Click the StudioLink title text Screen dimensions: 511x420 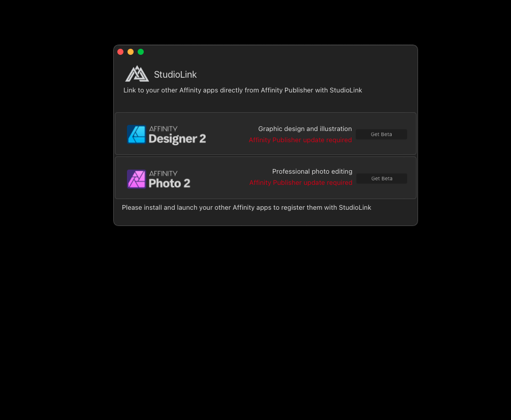(175, 75)
